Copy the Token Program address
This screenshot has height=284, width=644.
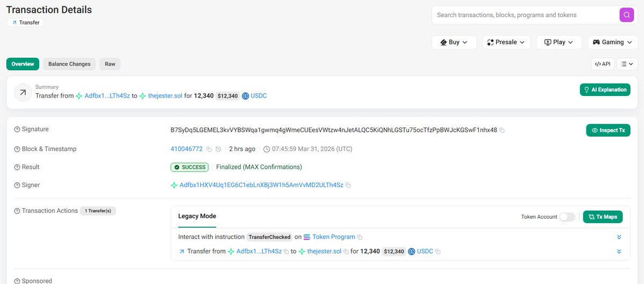click(x=360, y=237)
